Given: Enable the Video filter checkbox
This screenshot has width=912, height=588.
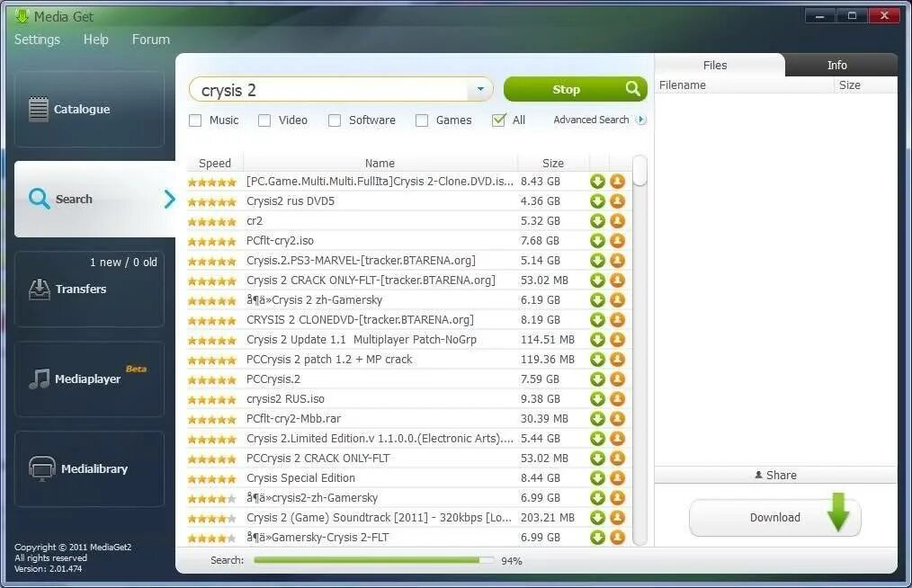Looking at the screenshot, I should click(264, 120).
